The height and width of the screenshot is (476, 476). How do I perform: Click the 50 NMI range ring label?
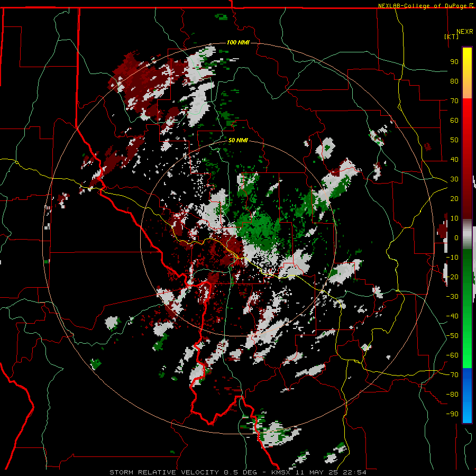[238, 140]
